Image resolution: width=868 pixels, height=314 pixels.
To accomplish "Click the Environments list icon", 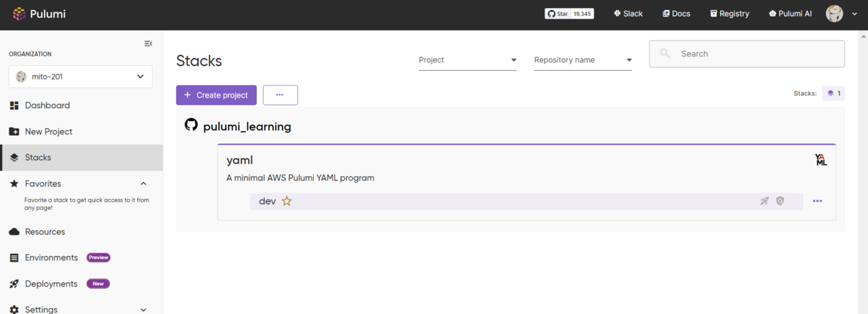I will (14, 258).
